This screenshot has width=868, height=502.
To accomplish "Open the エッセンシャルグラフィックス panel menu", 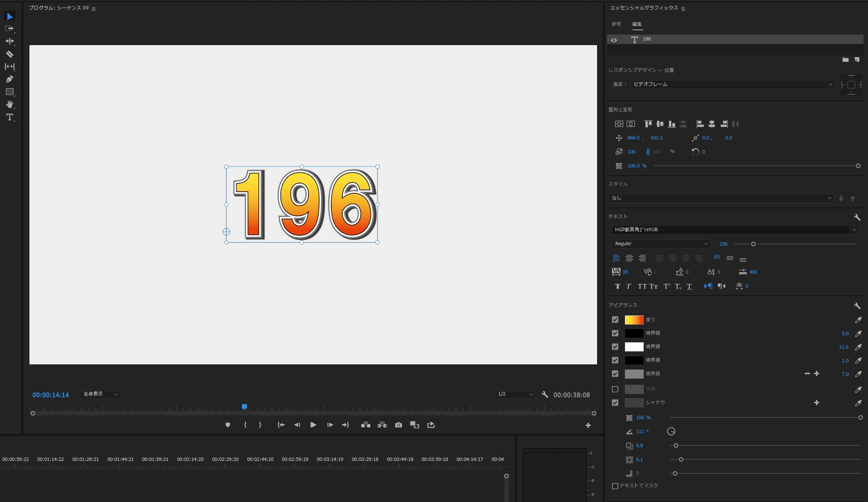I will coord(683,9).
